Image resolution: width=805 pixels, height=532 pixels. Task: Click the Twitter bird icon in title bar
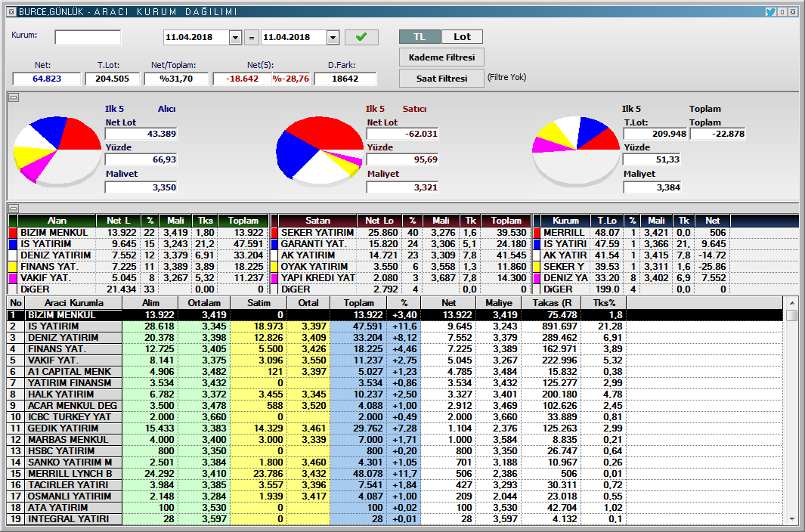(770, 11)
